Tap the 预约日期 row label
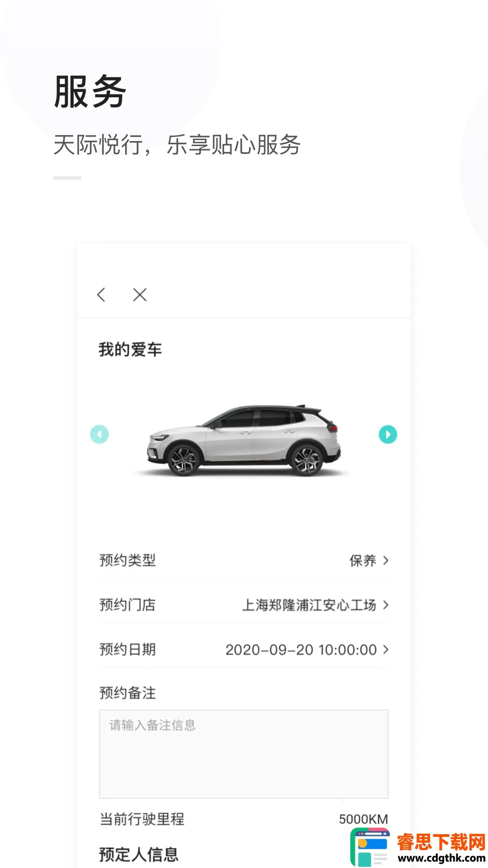Screen dimensions: 488x868 point(127,650)
